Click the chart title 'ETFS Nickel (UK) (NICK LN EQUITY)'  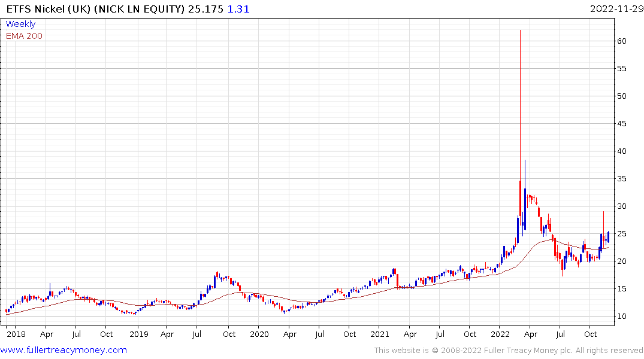pyautogui.click(x=95, y=9)
